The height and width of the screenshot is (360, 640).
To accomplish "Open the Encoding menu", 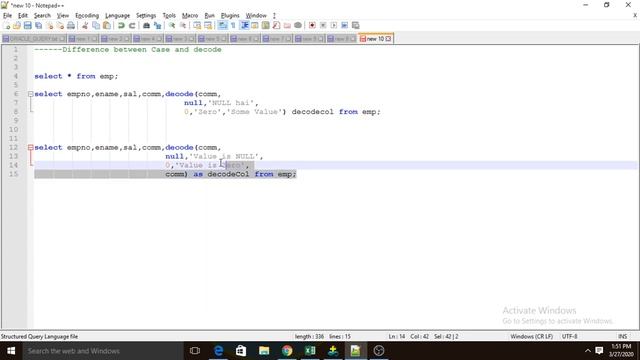I will (x=87, y=16).
